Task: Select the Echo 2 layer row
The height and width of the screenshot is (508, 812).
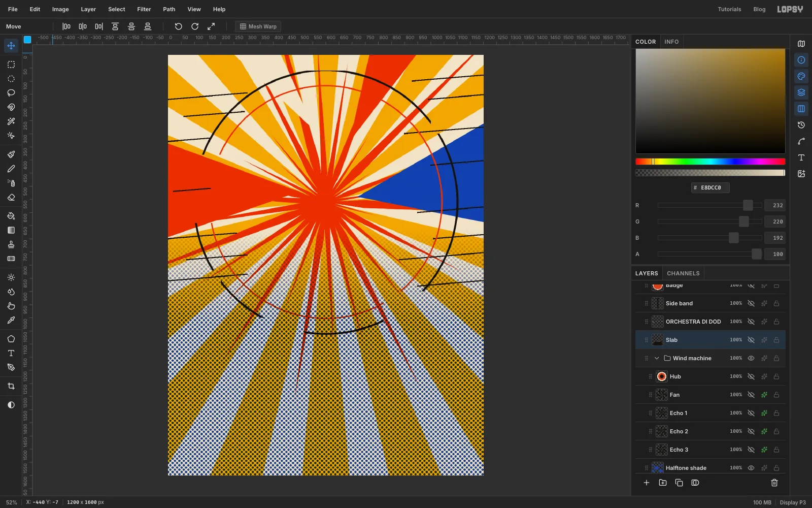Action: pyautogui.click(x=710, y=431)
